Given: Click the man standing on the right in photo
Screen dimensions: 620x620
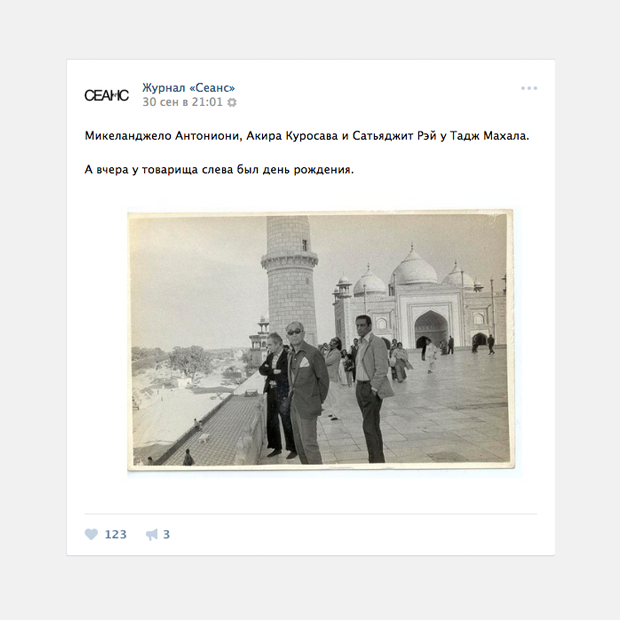Looking at the screenshot, I should pyautogui.click(x=372, y=388).
